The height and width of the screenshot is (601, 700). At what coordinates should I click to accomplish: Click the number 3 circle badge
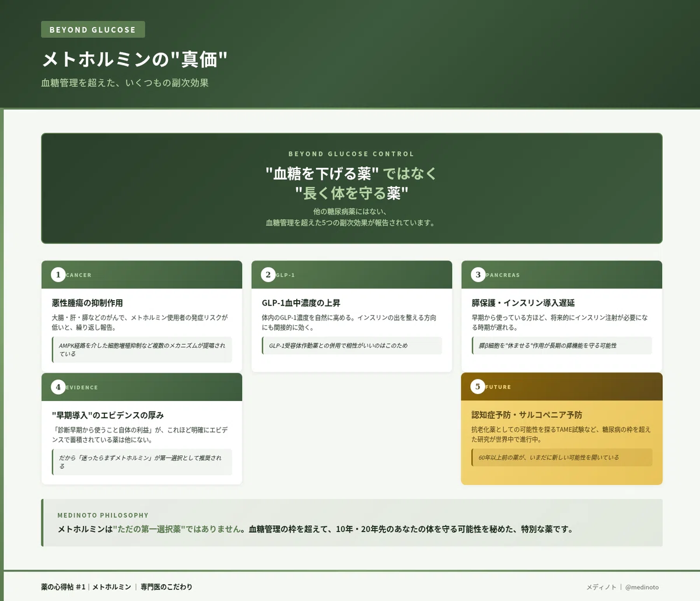[478, 275]
